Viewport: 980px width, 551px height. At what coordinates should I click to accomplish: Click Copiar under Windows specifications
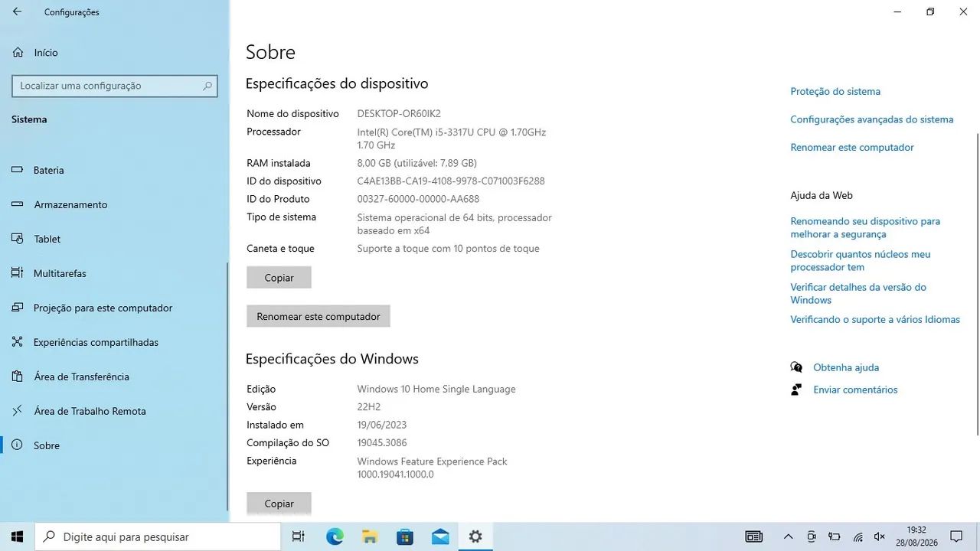pyautogui.click(x=279, y=504)
